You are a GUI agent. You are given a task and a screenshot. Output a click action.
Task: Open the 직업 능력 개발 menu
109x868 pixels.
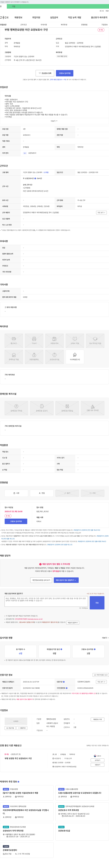pos(75,17)
